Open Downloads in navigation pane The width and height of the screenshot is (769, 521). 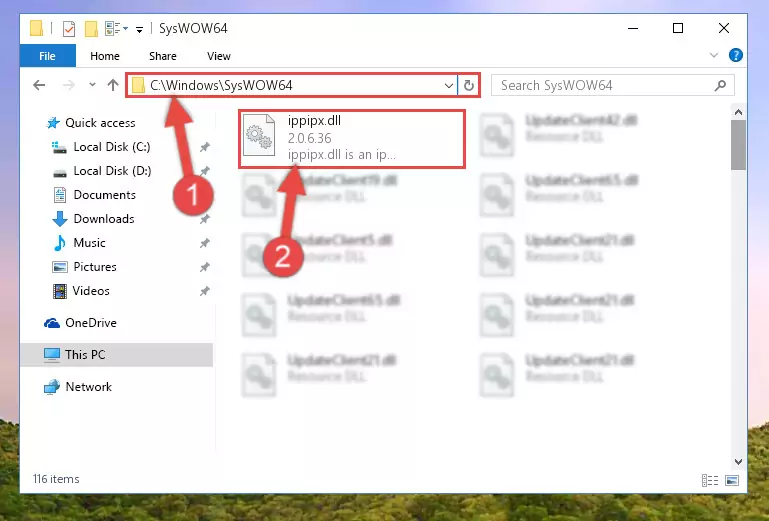[104, 219]
